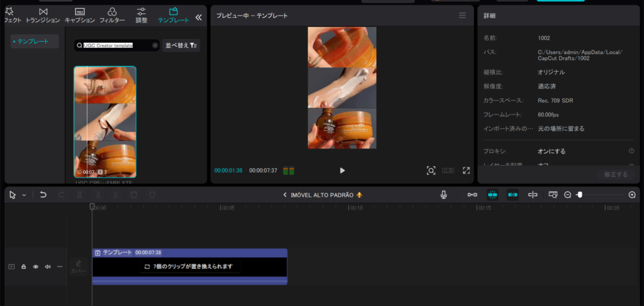Toggle clip linkage button
This screenshot has height=306, width=644.
point(513,195)
